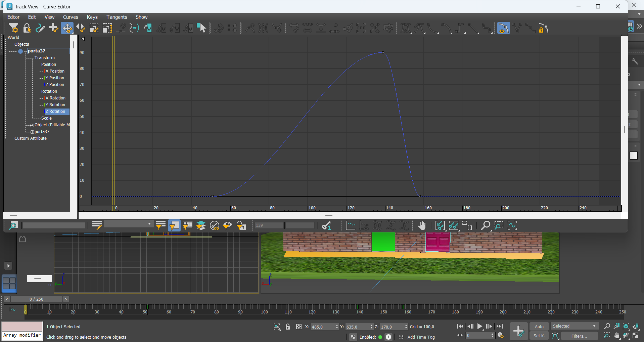Viewport: 644px width, 342px height.
Task: Open the Tangents menu
Action: point(117,17)
